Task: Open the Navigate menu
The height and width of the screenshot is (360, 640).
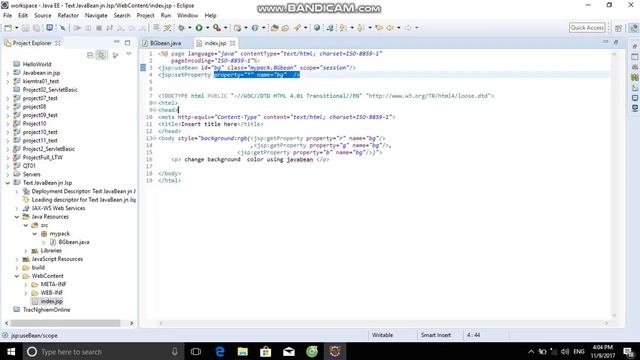Action: 96,16
